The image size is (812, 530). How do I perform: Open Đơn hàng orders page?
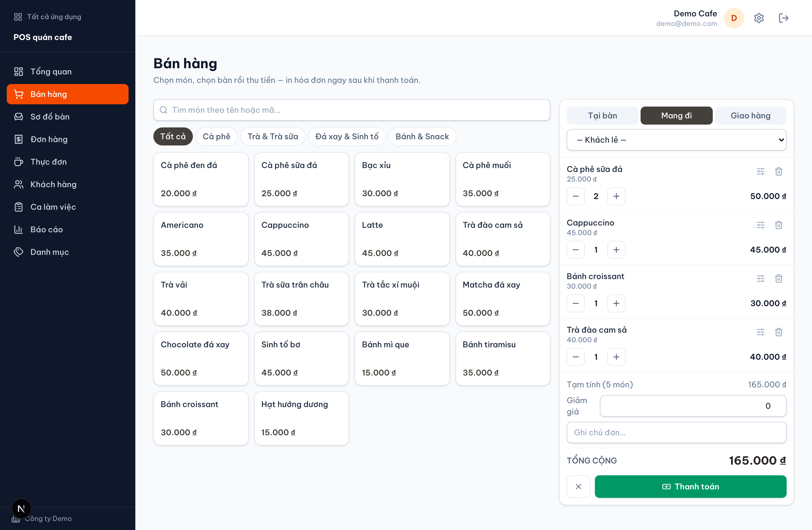68,139
